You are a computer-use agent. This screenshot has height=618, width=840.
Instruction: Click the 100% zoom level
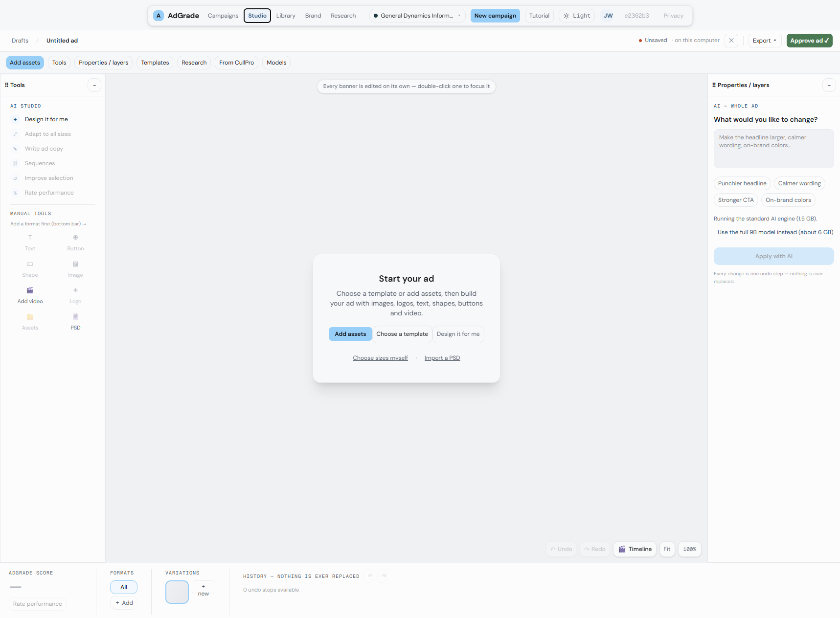tap(689, 549)
